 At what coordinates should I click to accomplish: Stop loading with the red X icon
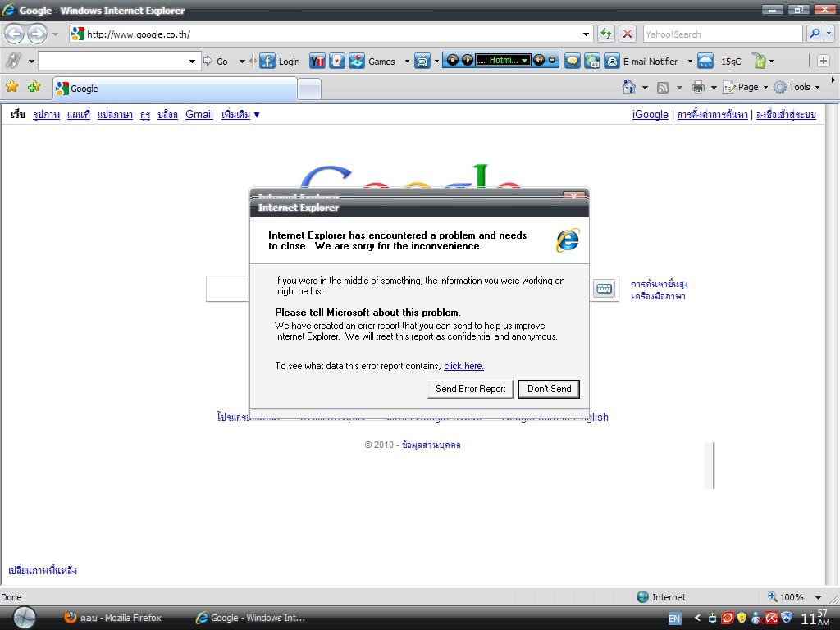click(x=628, y=34)
